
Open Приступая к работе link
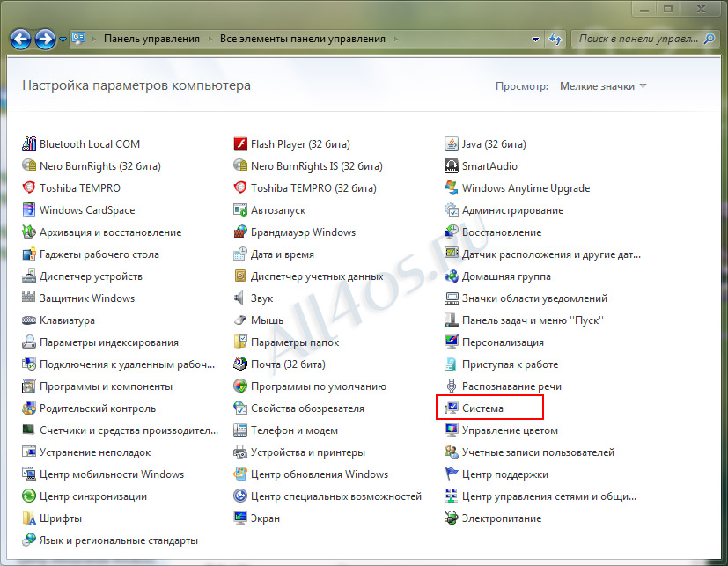tap(510, 364)
